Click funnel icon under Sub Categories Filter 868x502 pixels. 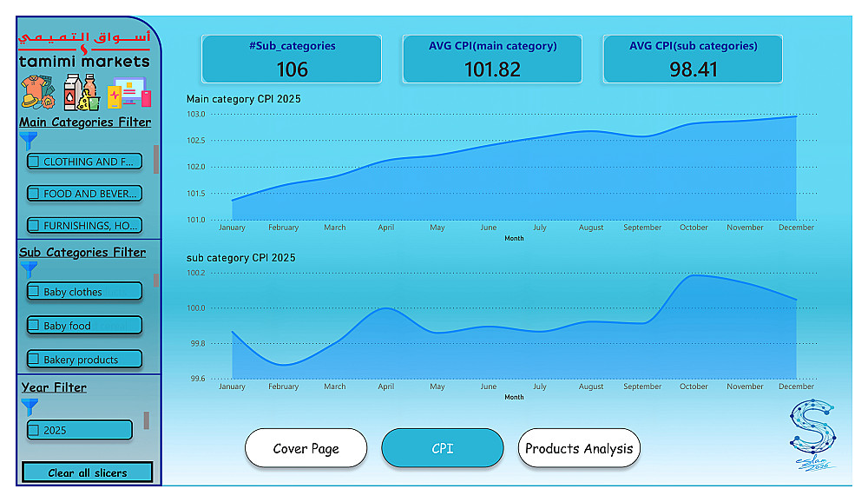pos(29,270)
